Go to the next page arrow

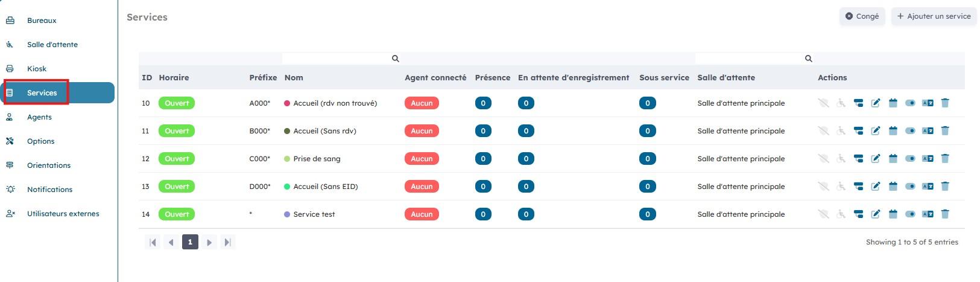(x=209, y=242)
